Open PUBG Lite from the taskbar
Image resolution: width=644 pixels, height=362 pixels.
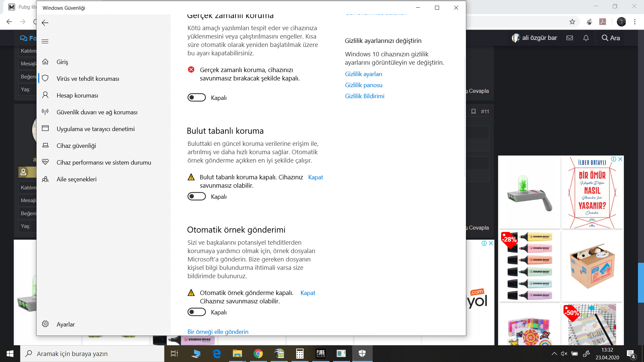321,354
